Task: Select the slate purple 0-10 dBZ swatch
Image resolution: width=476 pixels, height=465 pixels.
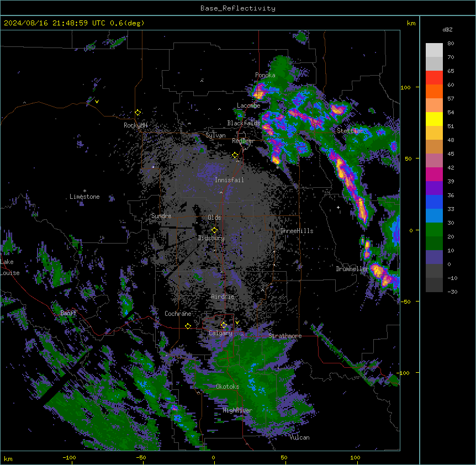Action: (x=434, y=257)
